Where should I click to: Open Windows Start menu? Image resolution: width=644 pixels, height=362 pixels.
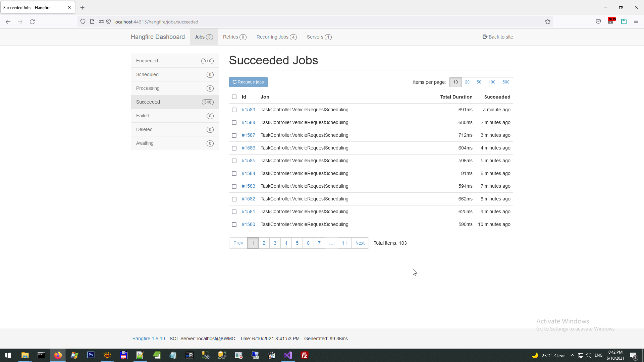pyautogui.click(x=8, y=355)
